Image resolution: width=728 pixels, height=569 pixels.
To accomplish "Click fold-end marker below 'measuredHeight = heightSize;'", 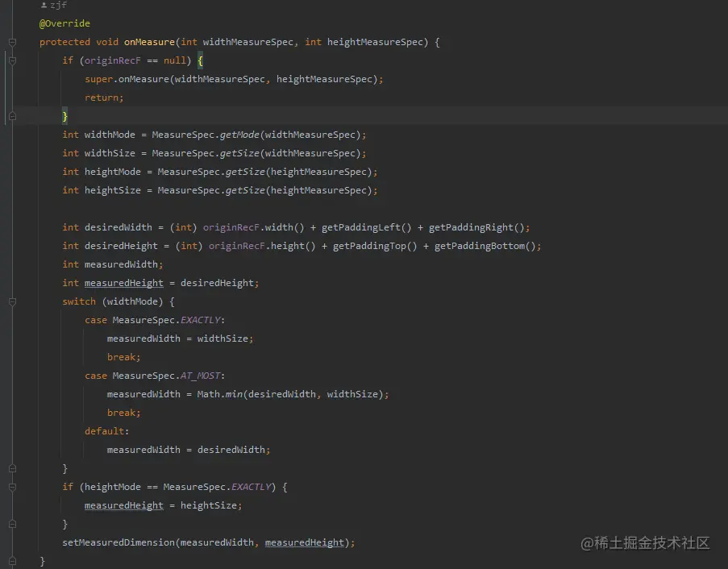I will (13, 524).
